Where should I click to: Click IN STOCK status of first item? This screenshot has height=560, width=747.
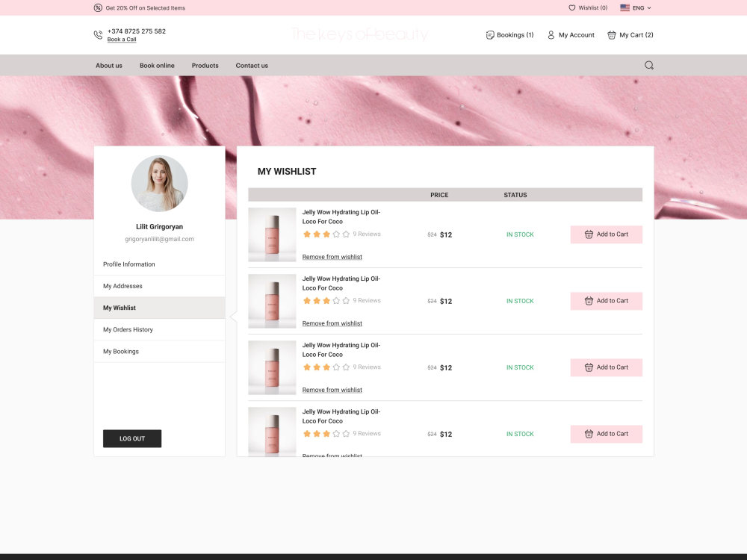[x=520, y=234]
